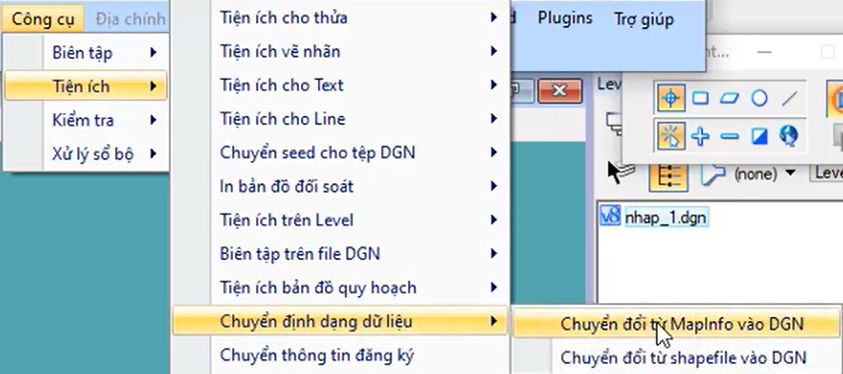Switch to Subtract selection mode minus icon
The image size is (843, 374).
click(x=729, y=136)
